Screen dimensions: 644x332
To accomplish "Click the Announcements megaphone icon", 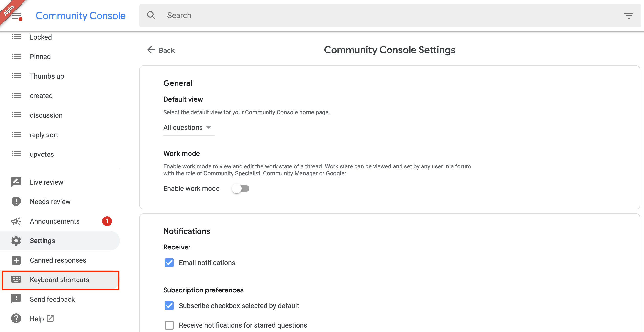I will (16, 221).
